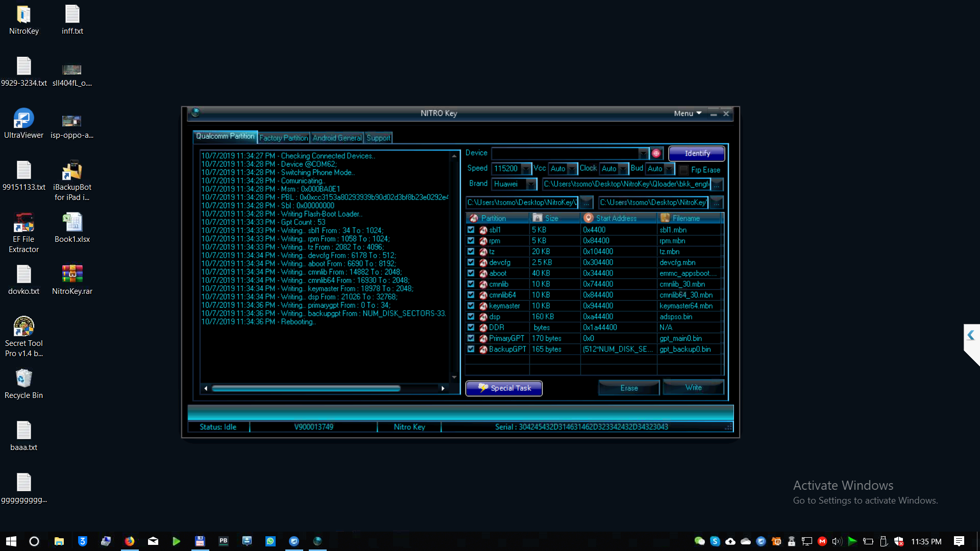Viewport: 980px width, 551px height.
Task: Open WeChat tray icon
Action: point(700,541)
